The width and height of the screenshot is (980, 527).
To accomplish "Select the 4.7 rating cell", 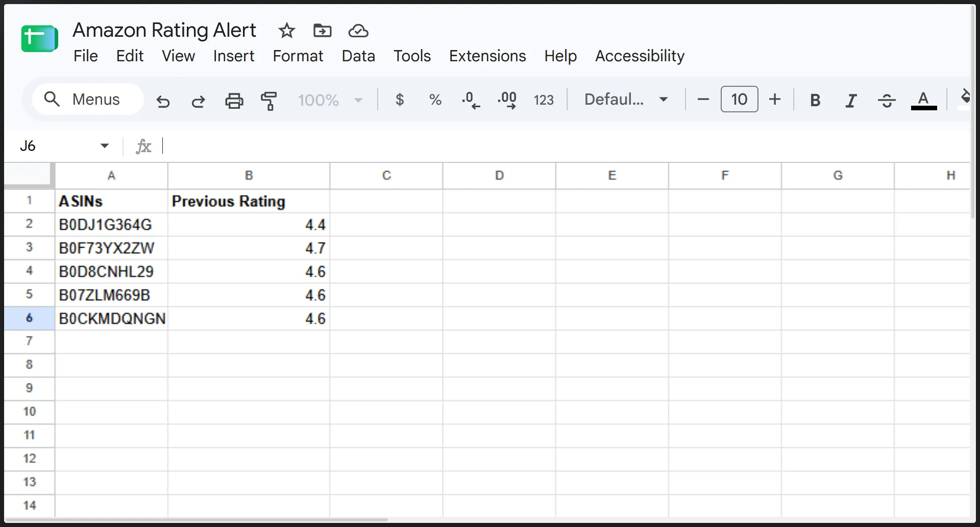I will (x=249, y=248).
